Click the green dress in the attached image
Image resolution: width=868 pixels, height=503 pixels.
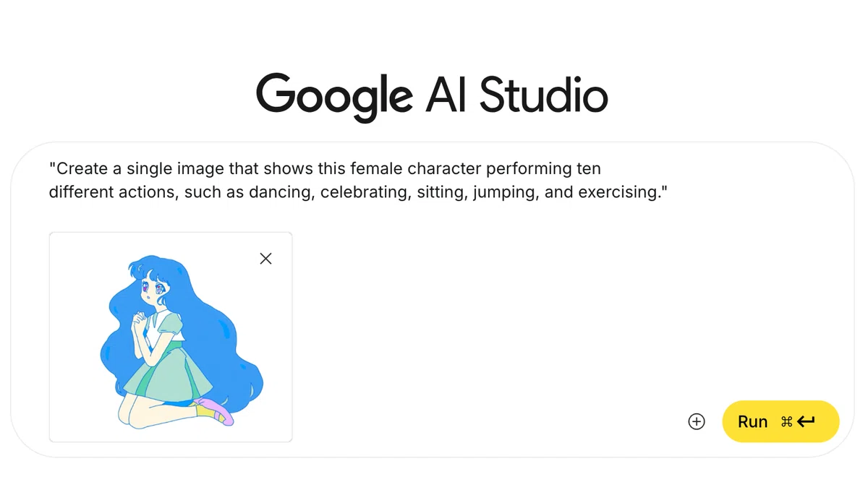(168, 369)
